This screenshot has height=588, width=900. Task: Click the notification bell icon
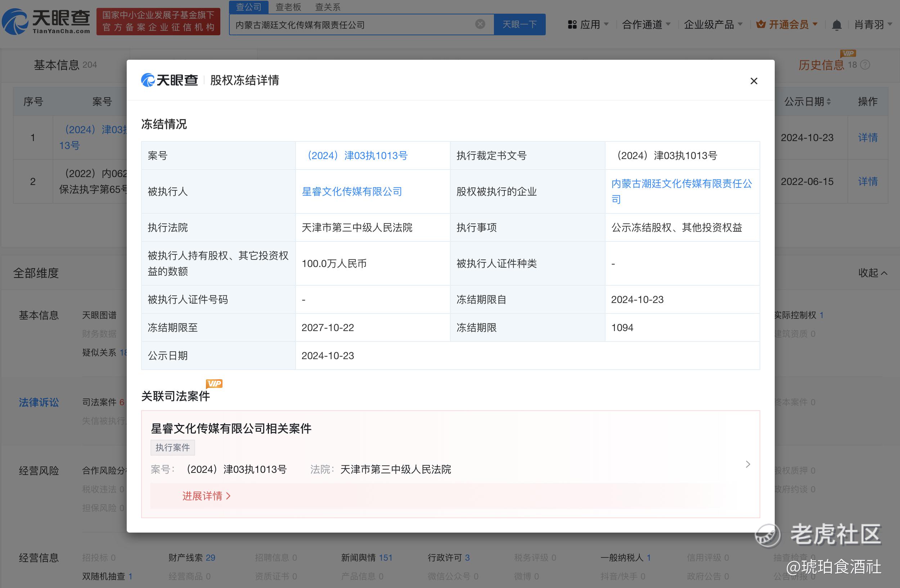837,25
